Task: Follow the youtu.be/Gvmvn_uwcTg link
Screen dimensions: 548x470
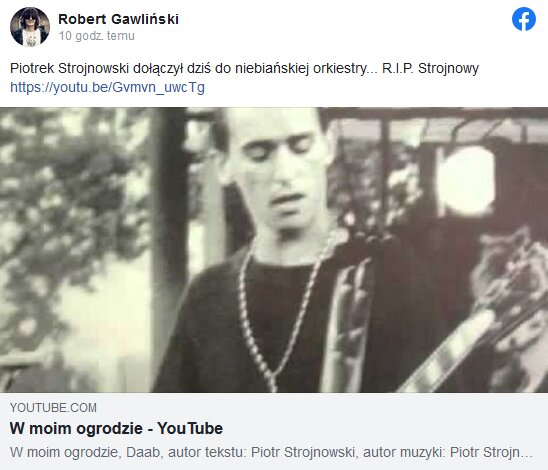Action: pyautogui.click(x=107, y=87)
